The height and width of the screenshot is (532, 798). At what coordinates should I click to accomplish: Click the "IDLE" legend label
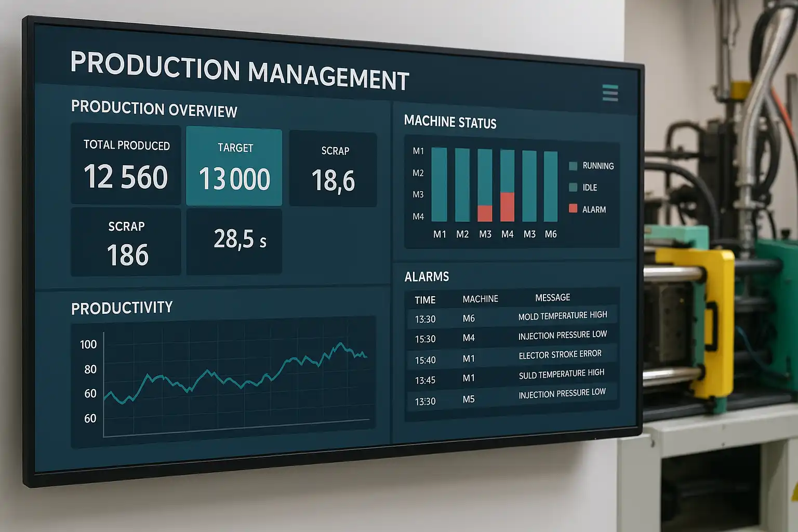(x=590, y=188)
